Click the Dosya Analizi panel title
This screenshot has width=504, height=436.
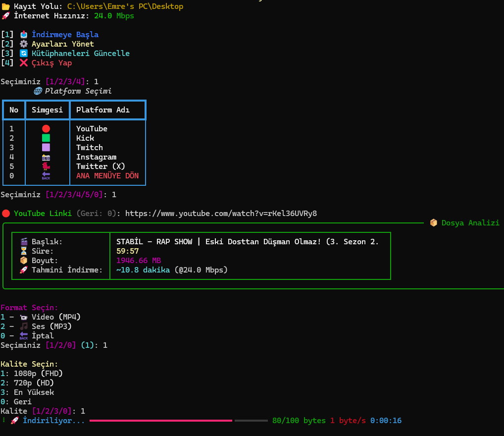[x=470, y=222]
